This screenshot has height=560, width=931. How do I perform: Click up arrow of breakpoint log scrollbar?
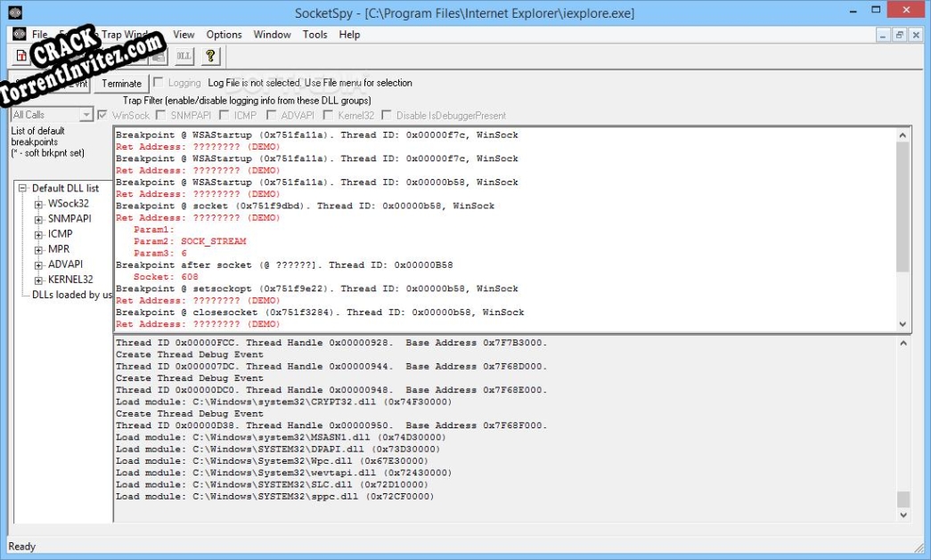point(903,134)
